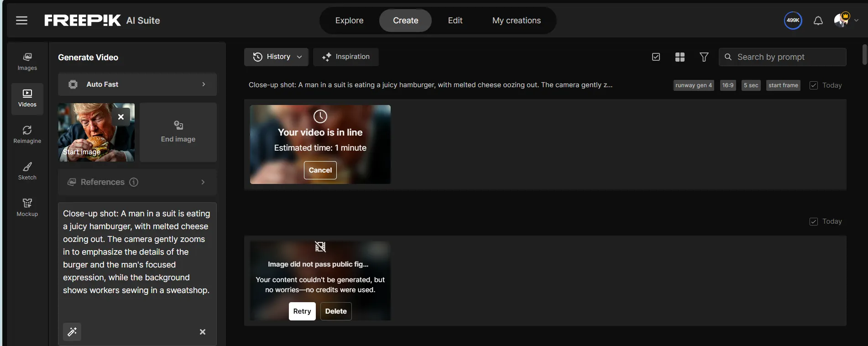
Task: Expand the History dropdown
Action: coord(277,57)
